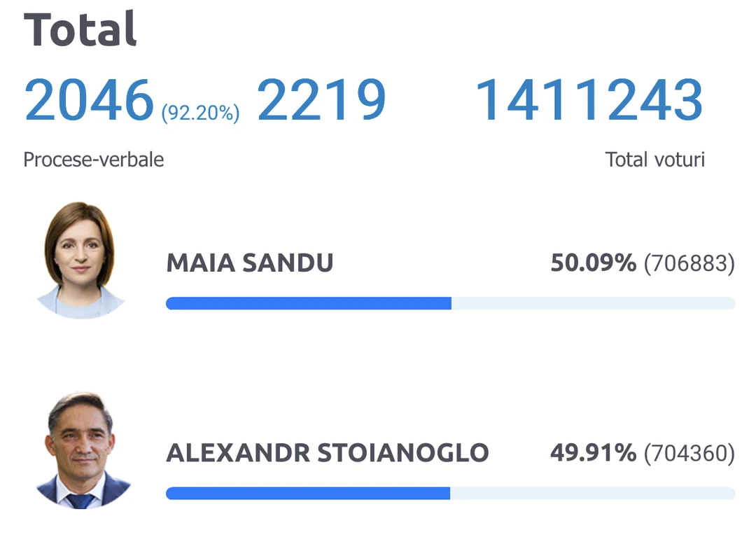Click the 50.09% percentage for Sandu
The width and height of the screenshot is (756, 537).
click(x=593, y=264)
